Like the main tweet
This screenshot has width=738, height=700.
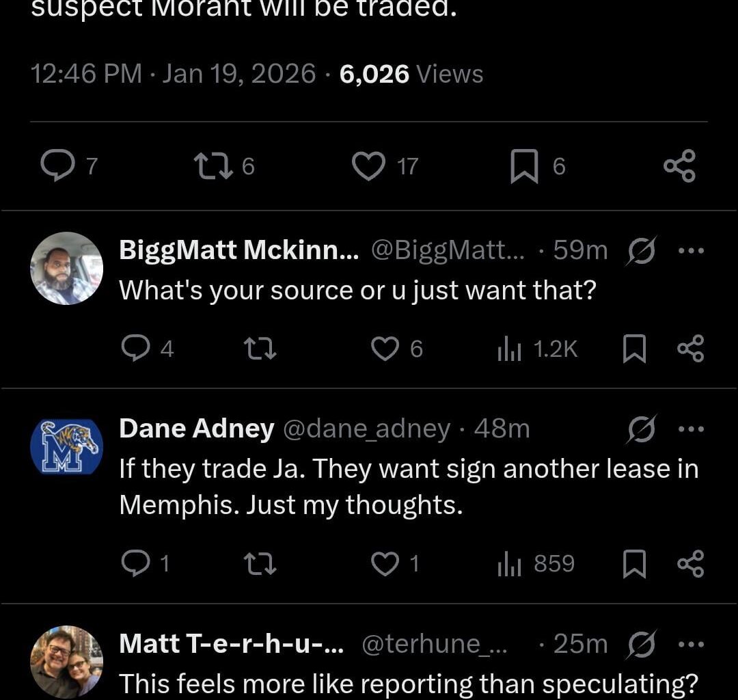tap(369, 165)
